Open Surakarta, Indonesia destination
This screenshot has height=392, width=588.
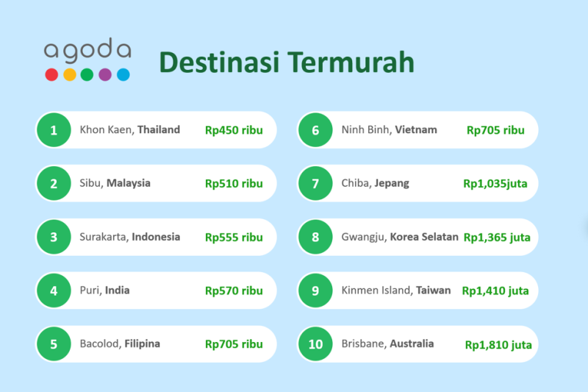(129, 237)
